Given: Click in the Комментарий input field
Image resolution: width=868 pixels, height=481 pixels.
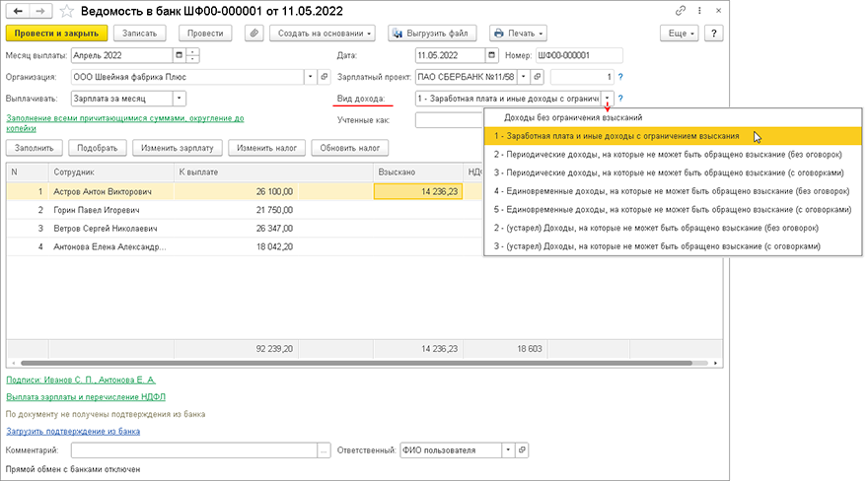Looking at the screenshot, I should pos(193,450).
